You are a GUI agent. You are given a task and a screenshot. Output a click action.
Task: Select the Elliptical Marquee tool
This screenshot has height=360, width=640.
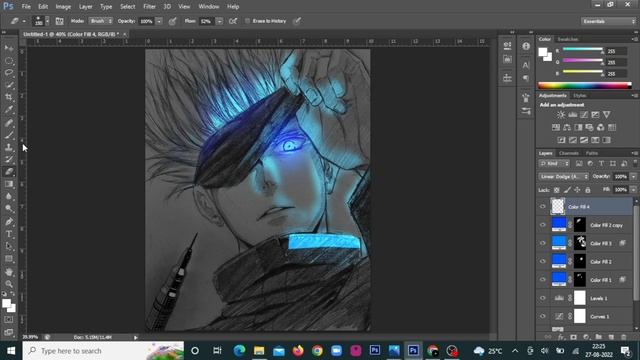(9, 61)
